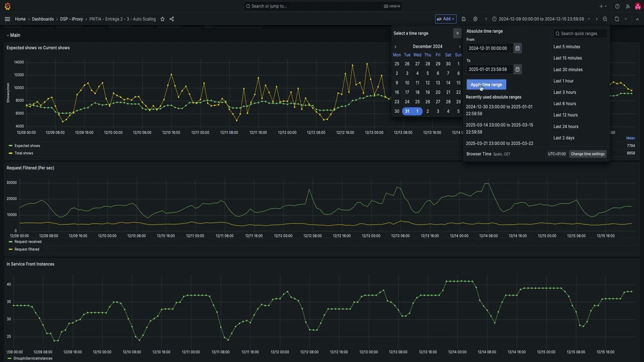Click the share dashboard icon
The width and height of the screenshot is (644, 362).
point(172,19)
